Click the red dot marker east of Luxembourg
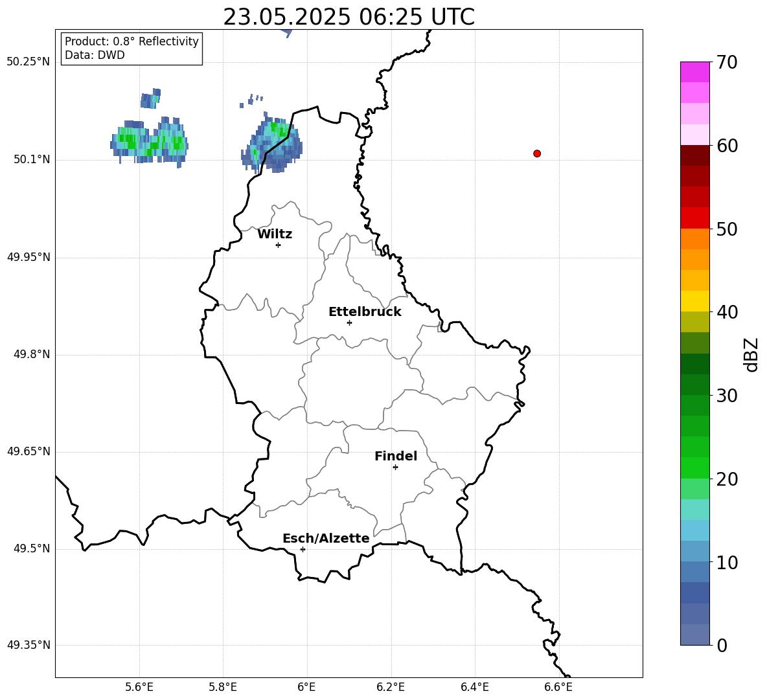The image size is (767, 700). (536, 153)
